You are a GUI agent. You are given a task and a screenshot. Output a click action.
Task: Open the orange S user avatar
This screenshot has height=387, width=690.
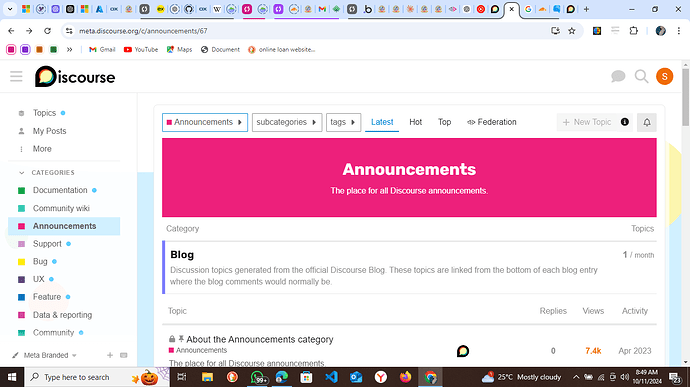click(664, 76)
